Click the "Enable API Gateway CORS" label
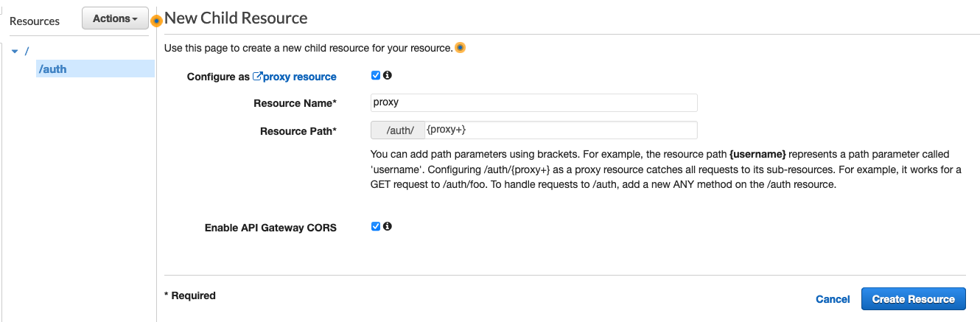 coord(270,228)
